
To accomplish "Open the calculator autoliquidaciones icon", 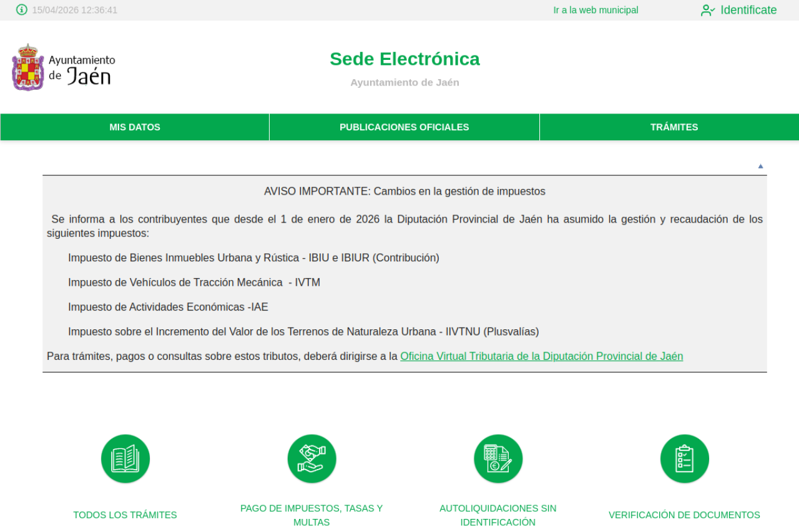I will click(x=498, y=459).
